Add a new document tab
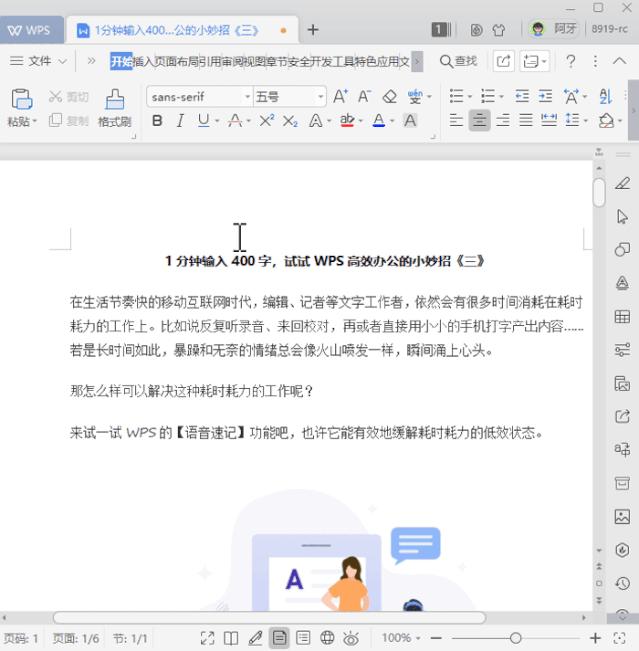Viewport: 639px width, 651px height. point(313,30)
